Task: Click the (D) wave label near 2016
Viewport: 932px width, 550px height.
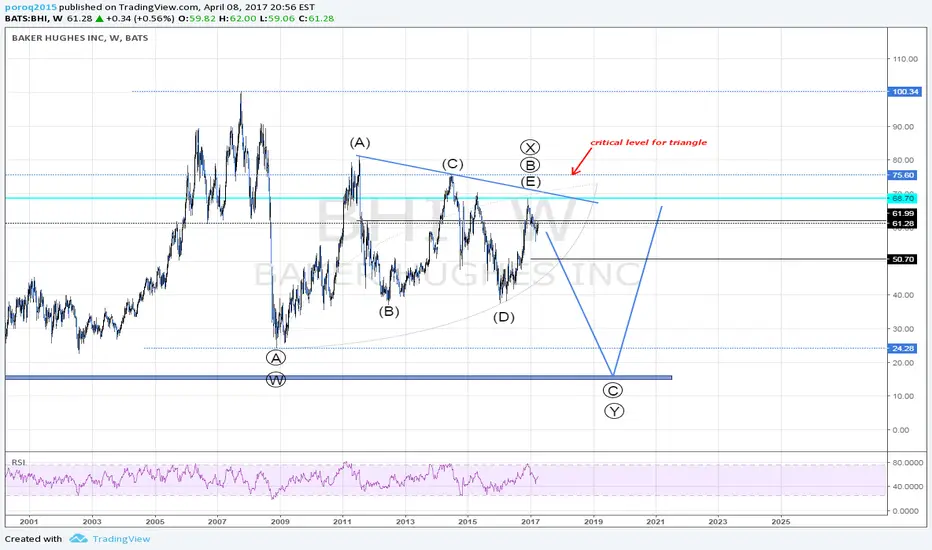Action: click(x=503, y=317)
